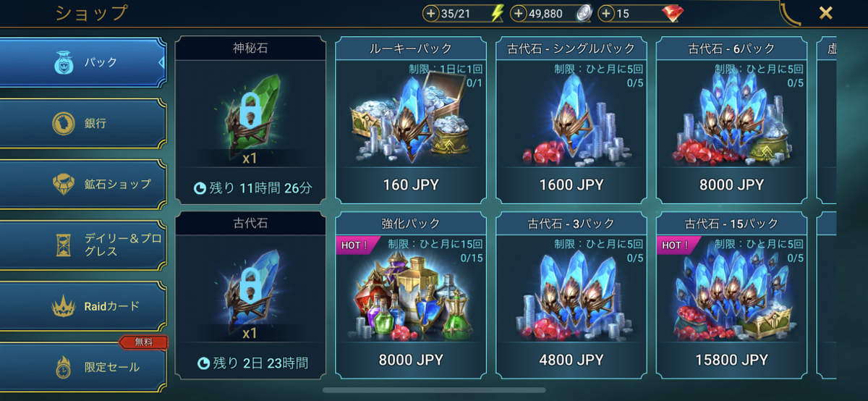Image resolution: width=868 pixels, height=401 pixels.
Task: Tap the plus icon beside silver 49,880
Action: tap(519, 13)
